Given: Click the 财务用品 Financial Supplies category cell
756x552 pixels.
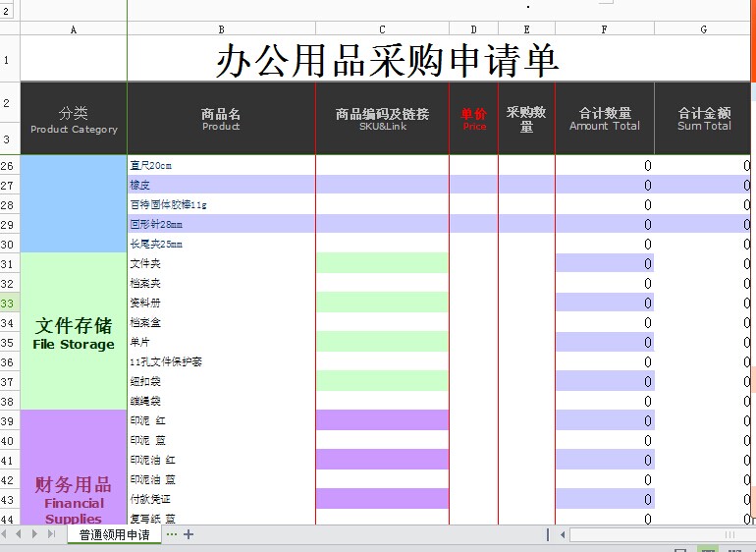Looking at the screenshot, I should tap(74, 469).
